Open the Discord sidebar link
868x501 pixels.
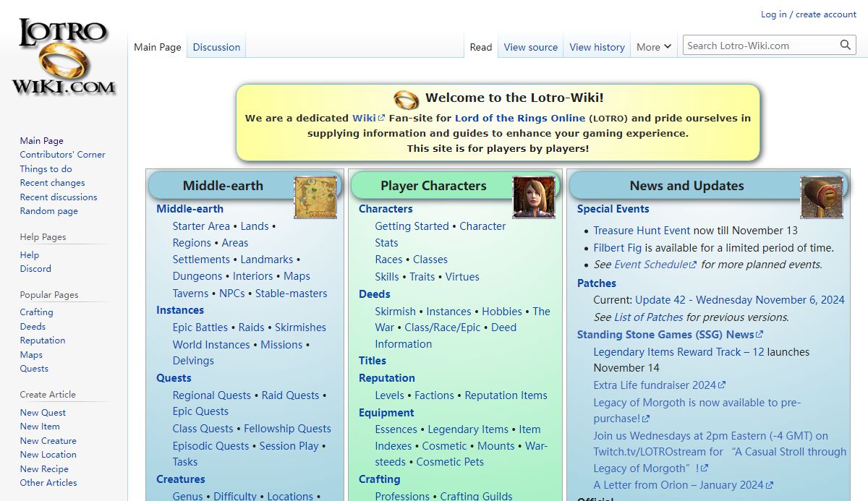[35, 269]
